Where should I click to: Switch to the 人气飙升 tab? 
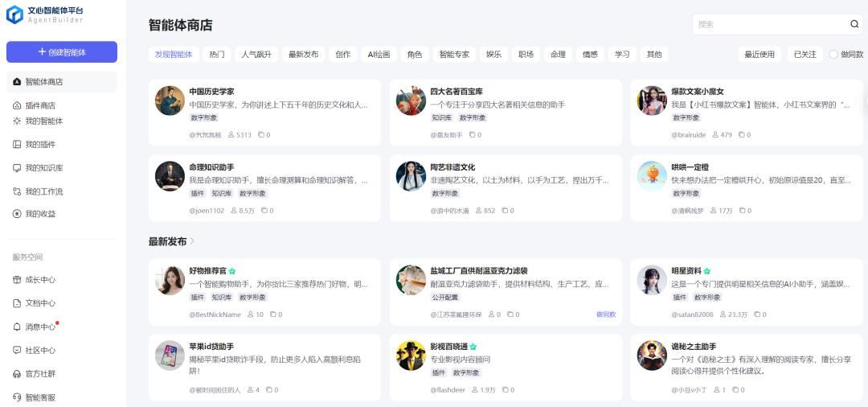(x=256, y=54)
